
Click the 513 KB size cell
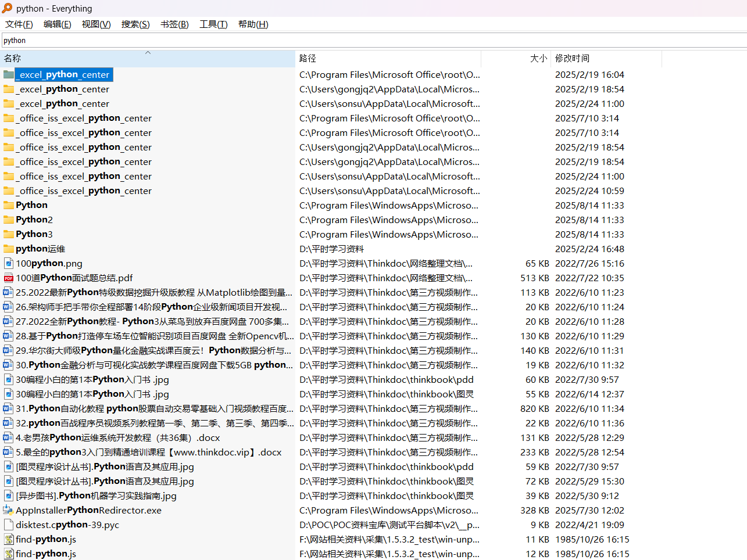[x=535, y=278]
